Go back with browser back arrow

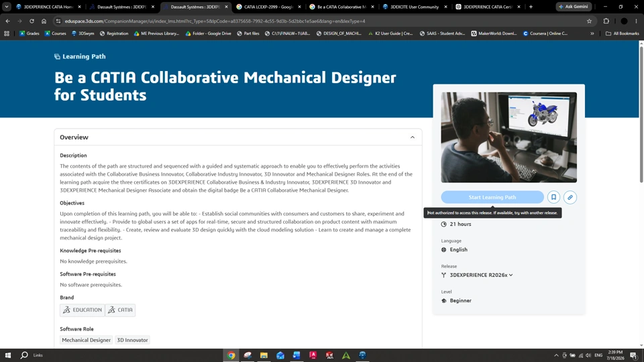click(8, 21)
